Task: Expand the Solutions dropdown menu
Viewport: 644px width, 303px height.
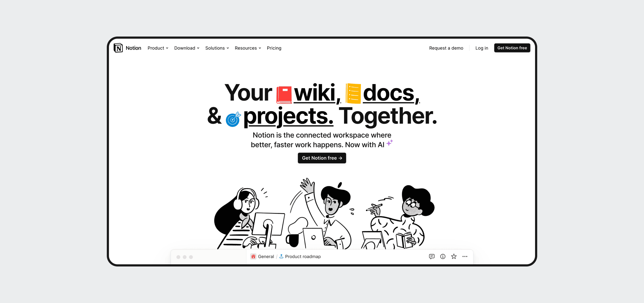Action: (217, 48)
